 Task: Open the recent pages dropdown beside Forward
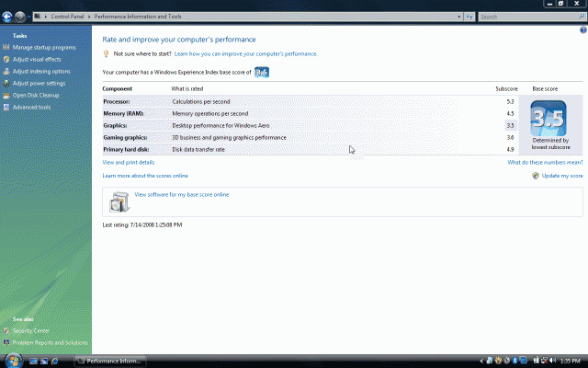(28, 17)
